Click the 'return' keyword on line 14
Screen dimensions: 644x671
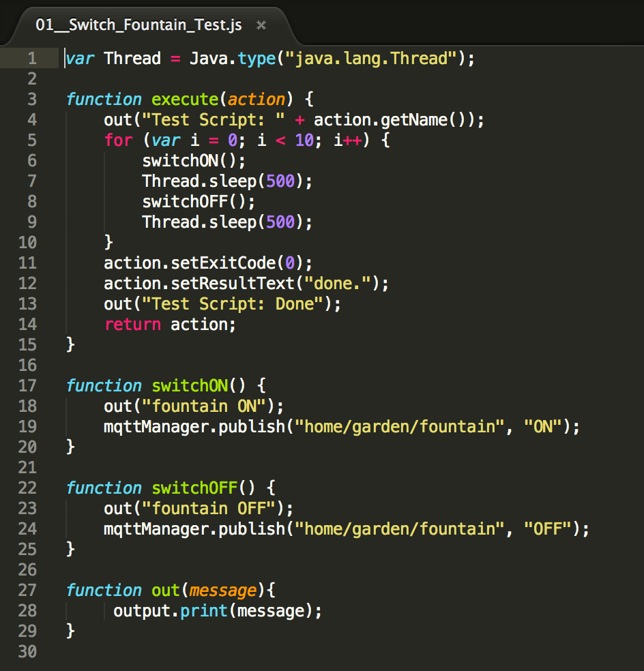click(132, 325)
